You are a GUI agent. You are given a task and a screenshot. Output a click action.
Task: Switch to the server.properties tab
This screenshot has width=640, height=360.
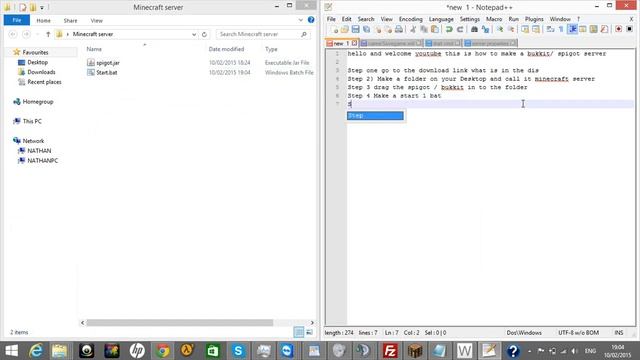point(490,43)
